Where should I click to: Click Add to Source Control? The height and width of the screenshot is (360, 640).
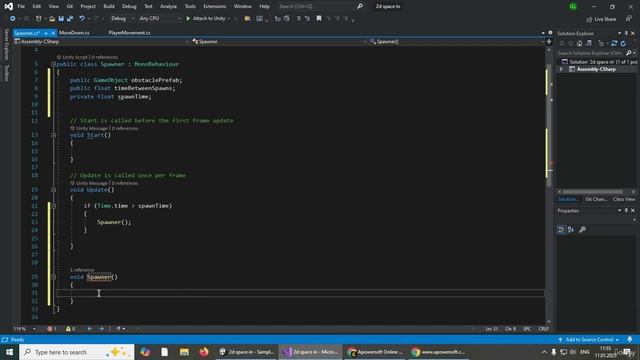(x=589, y=340)
